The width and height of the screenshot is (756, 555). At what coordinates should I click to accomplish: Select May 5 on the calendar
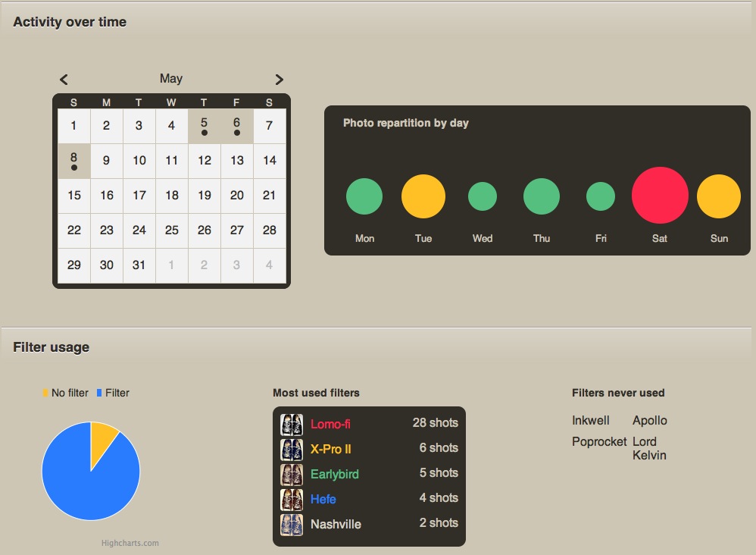pyautogui.click(x=205, y=125)
